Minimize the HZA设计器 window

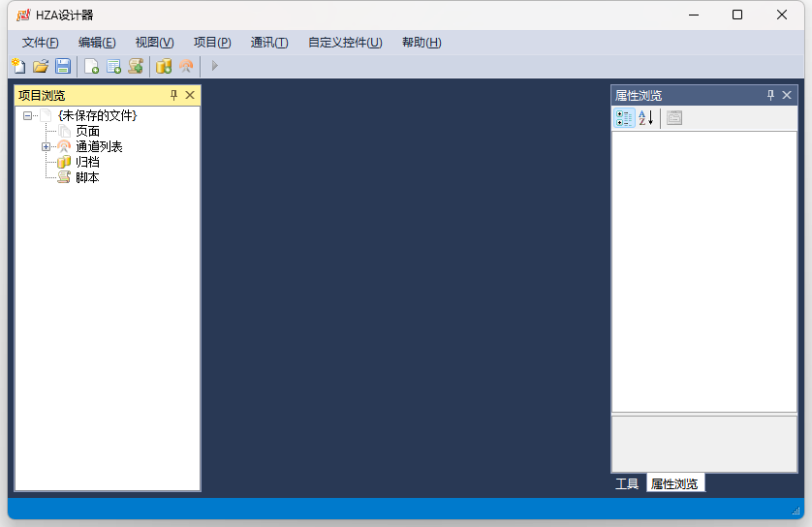[694, 15]
